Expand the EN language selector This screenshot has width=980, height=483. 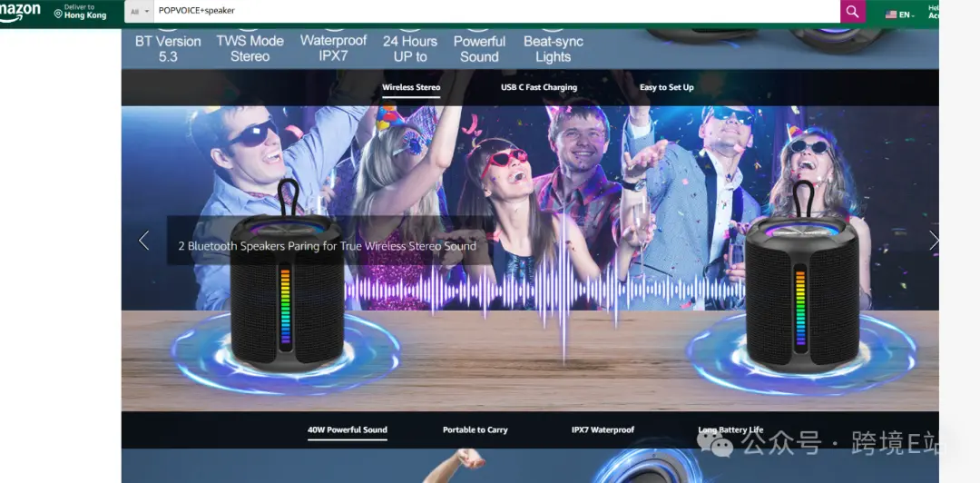[x=900, y=15]
